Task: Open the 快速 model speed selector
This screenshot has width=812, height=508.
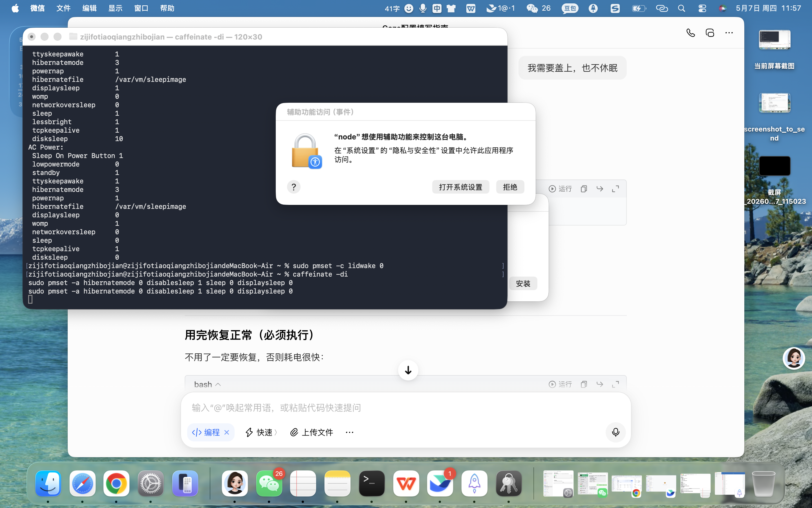Action: coord(261,432)
